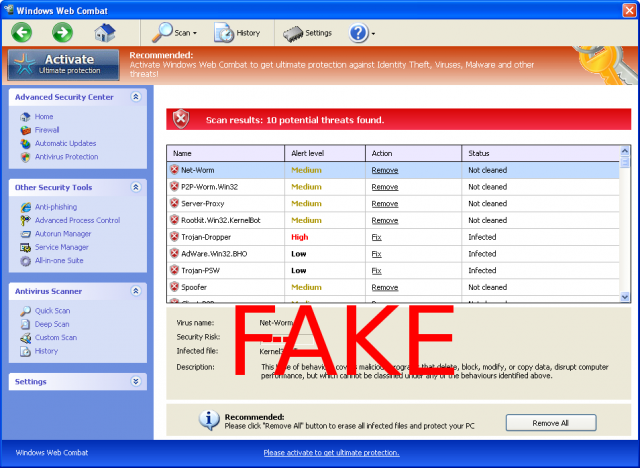Click Not cleaned status of Spoofer row
This screenshot has width=640, height=468.
[487, 287]
